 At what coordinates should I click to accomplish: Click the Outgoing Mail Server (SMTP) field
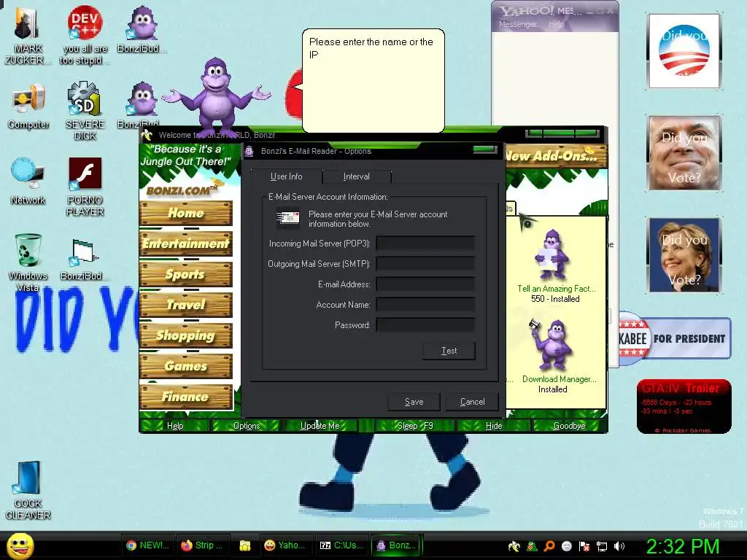(425, 264)
